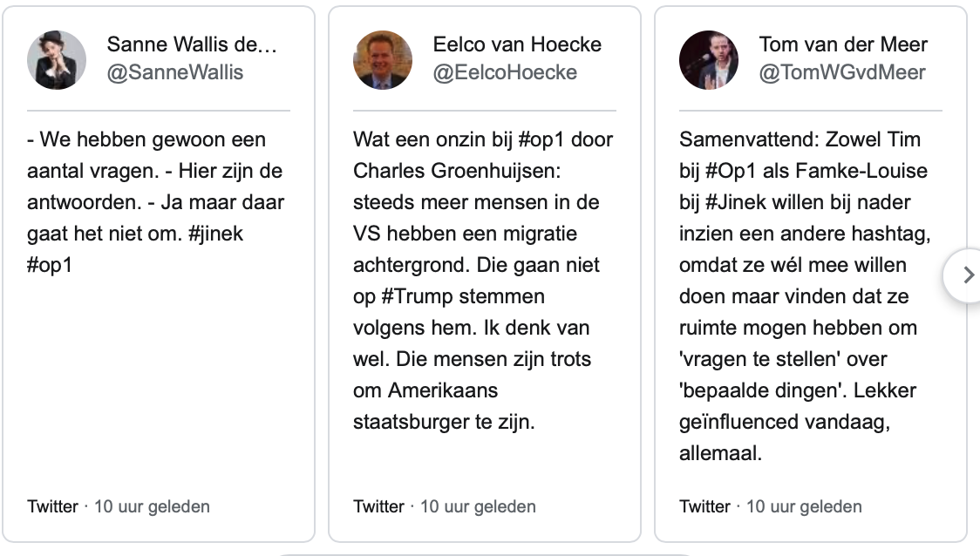980x556 pixels.
Task: Open the #op1 hashtag in Eelco's tweet
Action: point(541,139)
